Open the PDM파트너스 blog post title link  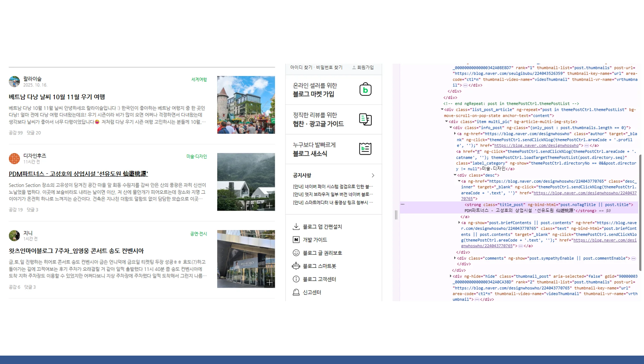pos(78,174)
